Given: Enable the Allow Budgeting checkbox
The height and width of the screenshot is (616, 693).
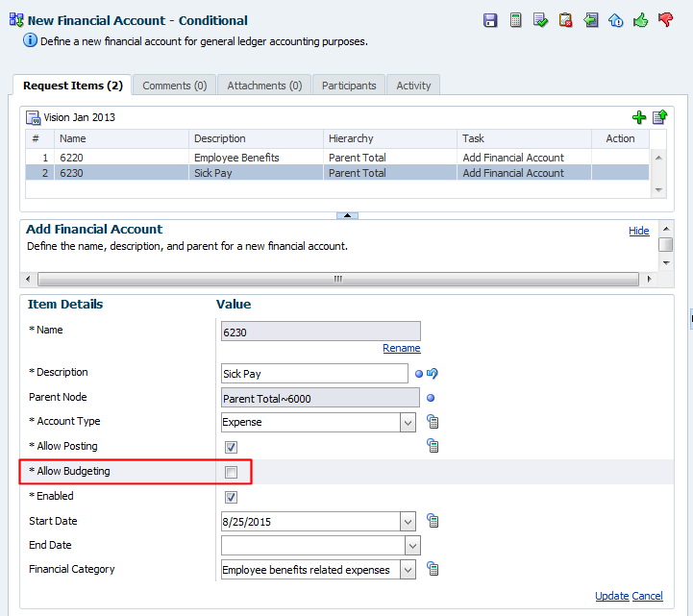Looking at the screenshot, I should pos(231,472).
